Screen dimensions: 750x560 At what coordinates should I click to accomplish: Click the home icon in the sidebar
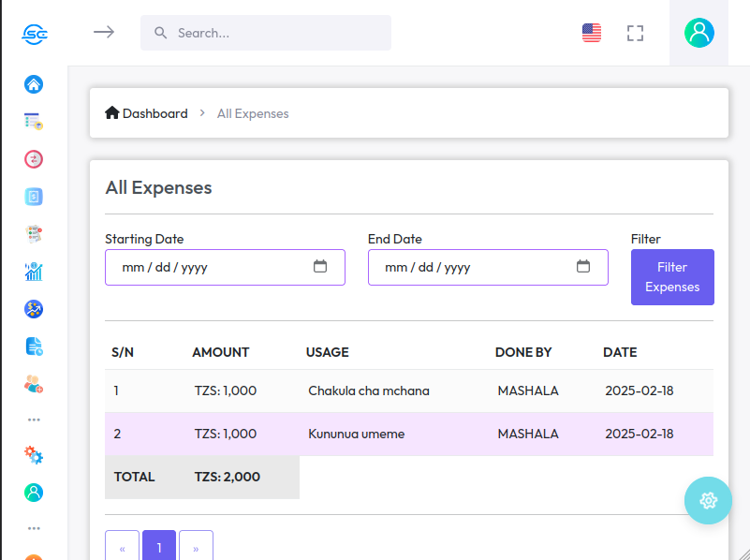(x=34, y=84)
